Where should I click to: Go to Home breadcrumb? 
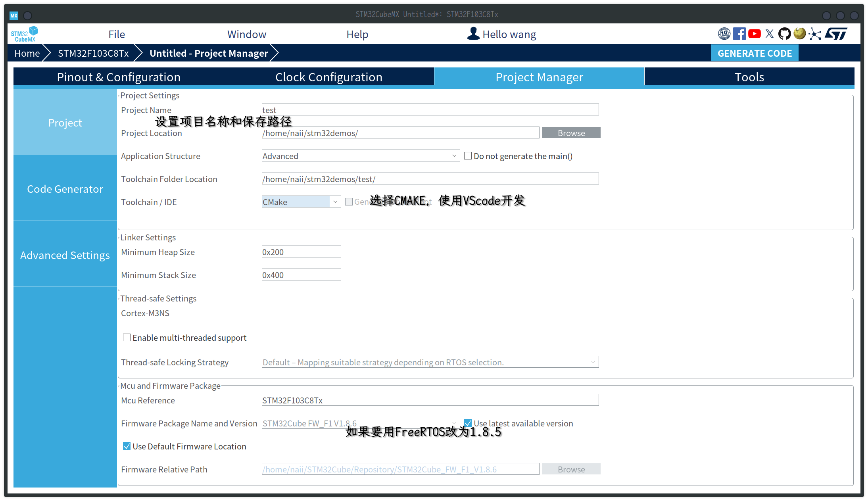(27, 53)
